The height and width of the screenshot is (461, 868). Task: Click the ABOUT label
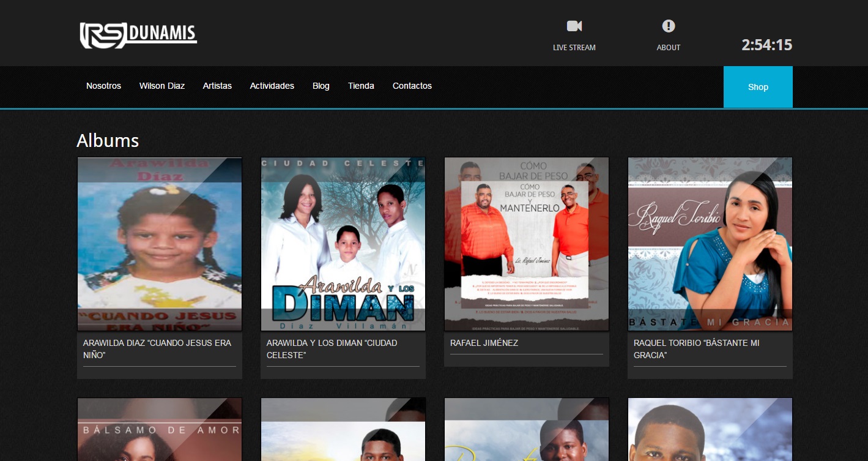pos(669,48)
